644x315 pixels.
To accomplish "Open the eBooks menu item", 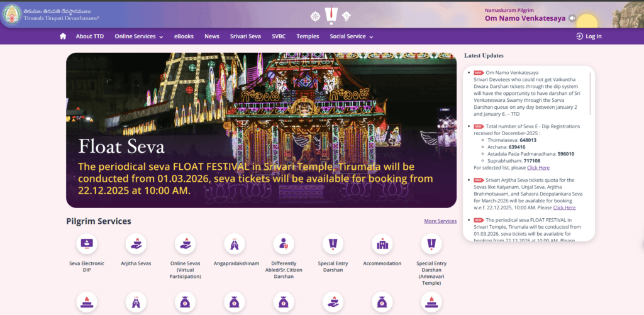I will tap(184, 36).
